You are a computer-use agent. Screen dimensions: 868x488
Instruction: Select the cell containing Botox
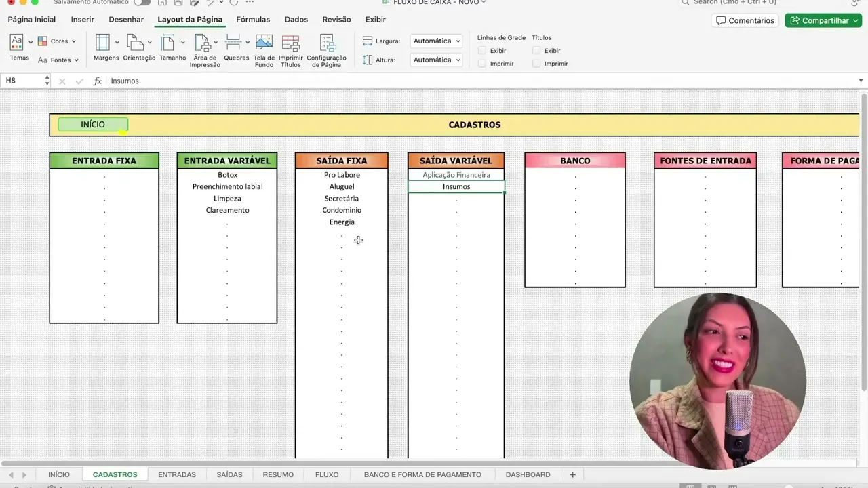227,175
